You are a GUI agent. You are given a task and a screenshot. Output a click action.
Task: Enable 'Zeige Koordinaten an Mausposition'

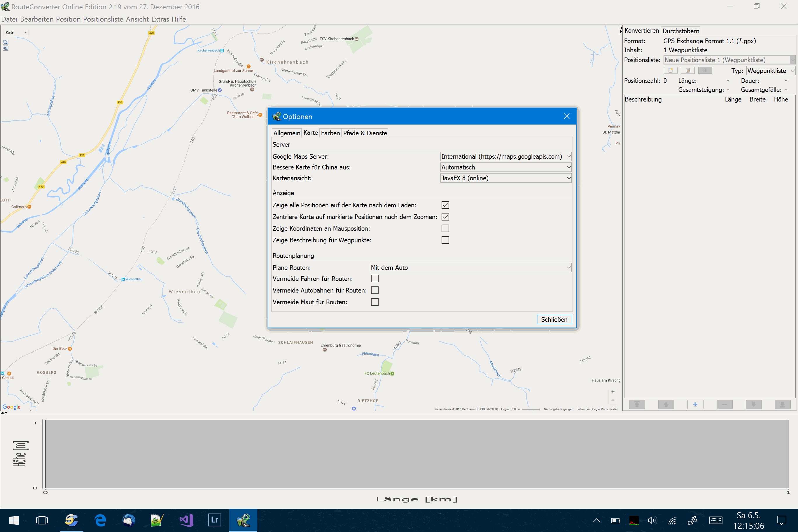pyautogui.click(x=445, y=229)
